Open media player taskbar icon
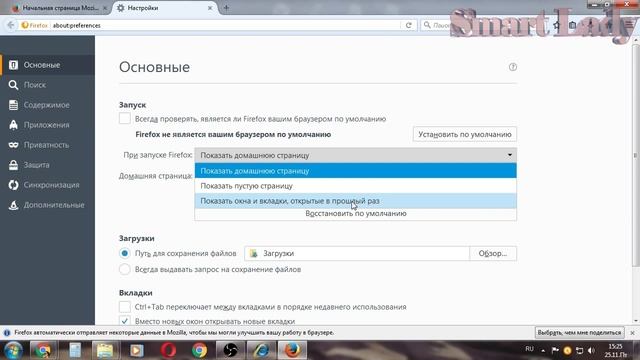This screenshot has height=360, width=640. tap(136, 350)
